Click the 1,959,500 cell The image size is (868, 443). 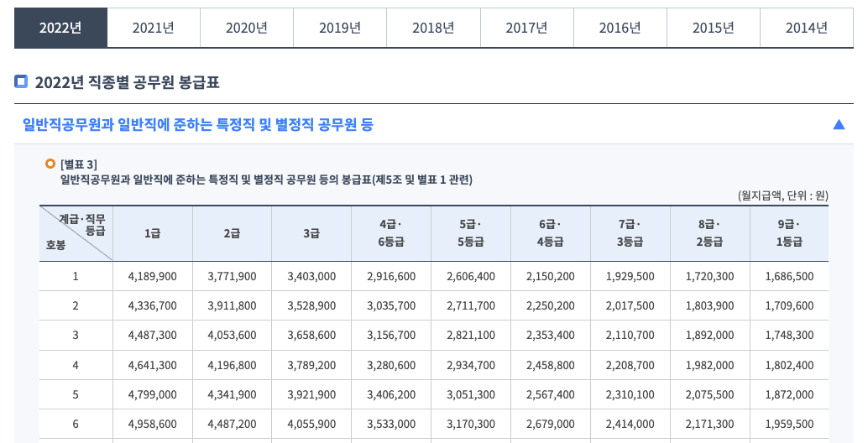point(789,425)
